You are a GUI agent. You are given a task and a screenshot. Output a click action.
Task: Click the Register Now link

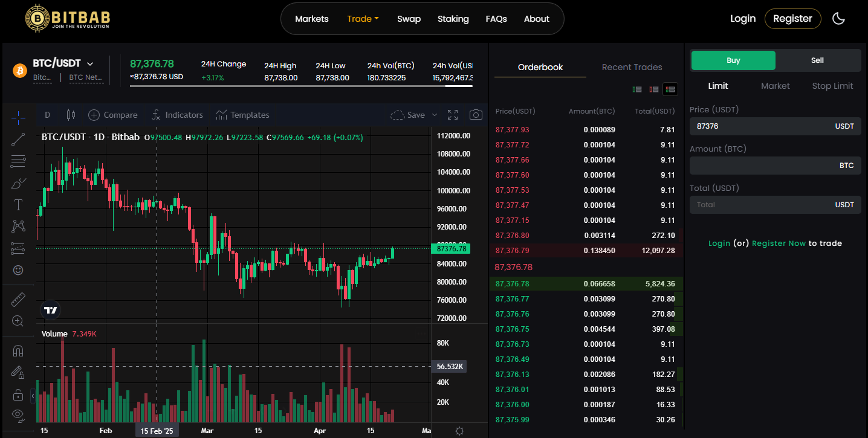click(779, 243)
